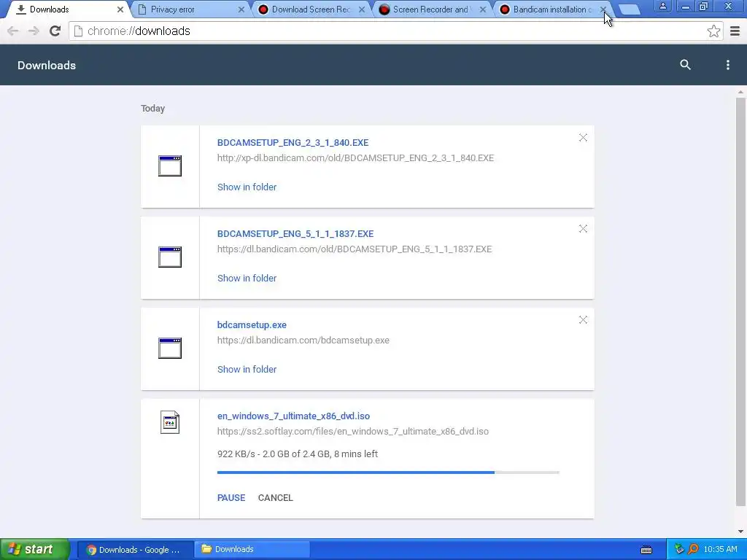Click the https://dl.bandicam.com/bdcamsetup.exe URL text
The image size is (747, 560).
(303, 340)
